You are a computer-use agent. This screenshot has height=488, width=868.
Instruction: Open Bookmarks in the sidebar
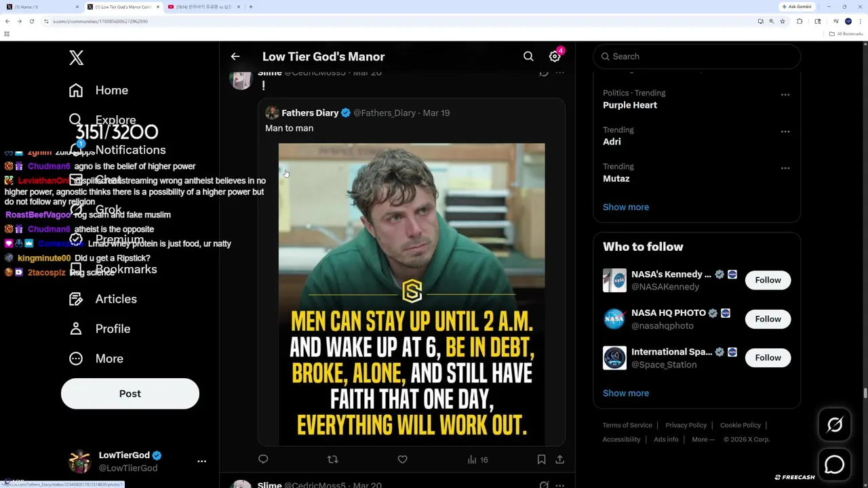pos(113,269)
